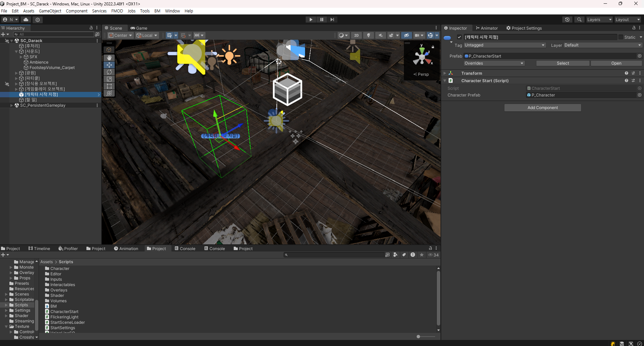
Task: Expand SC_PersistentGameplay scene in Hierarchy
Action: pyautogui.click(x=12, y=105)
